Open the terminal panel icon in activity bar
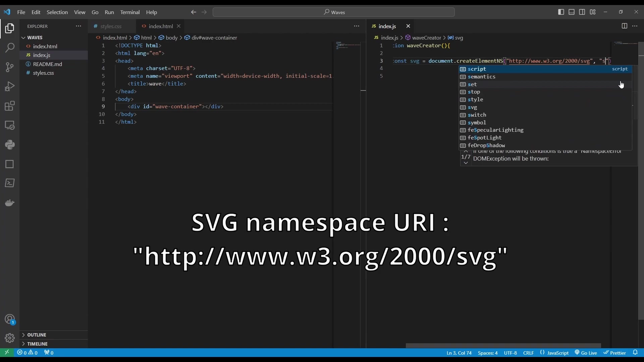The width and height of the screenshot is (644, 362). click(9, 183)
